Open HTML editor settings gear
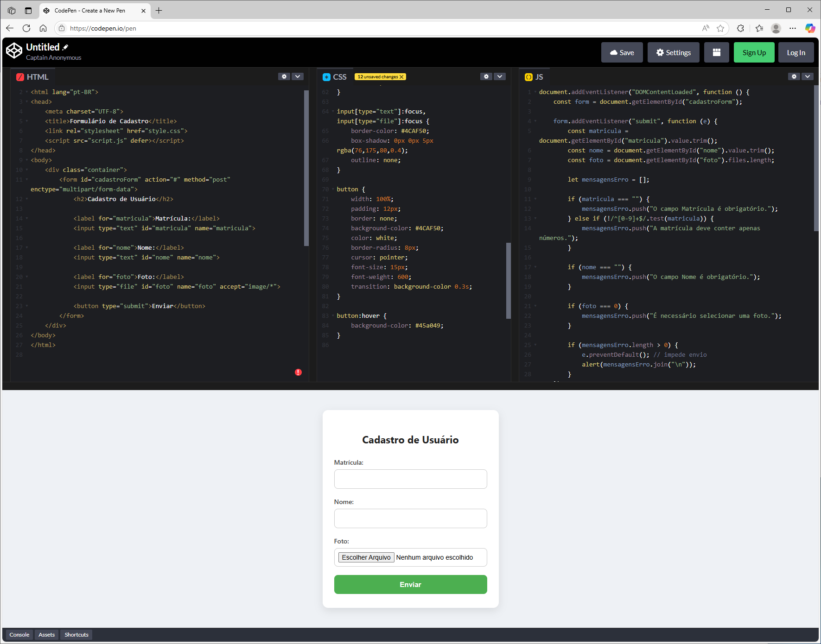This screenshot has height=644, width=821. click(284, 76)
